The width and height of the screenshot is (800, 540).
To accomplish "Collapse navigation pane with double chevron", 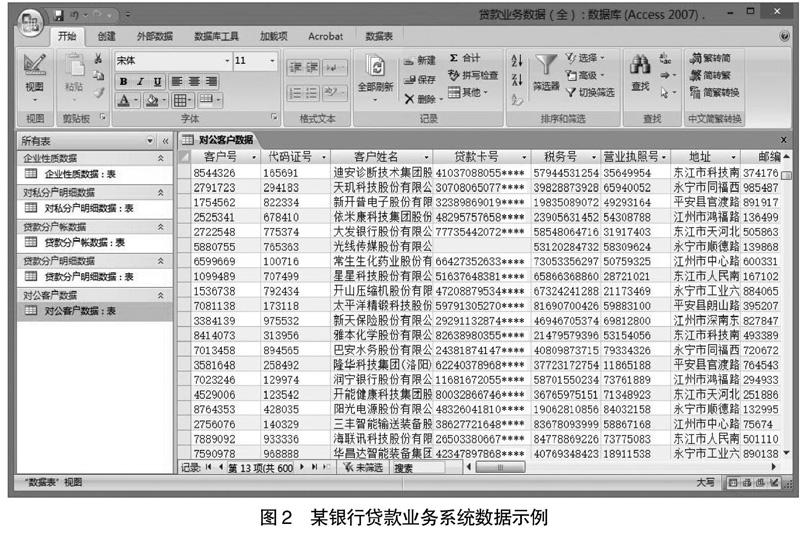I will [165, 141].
